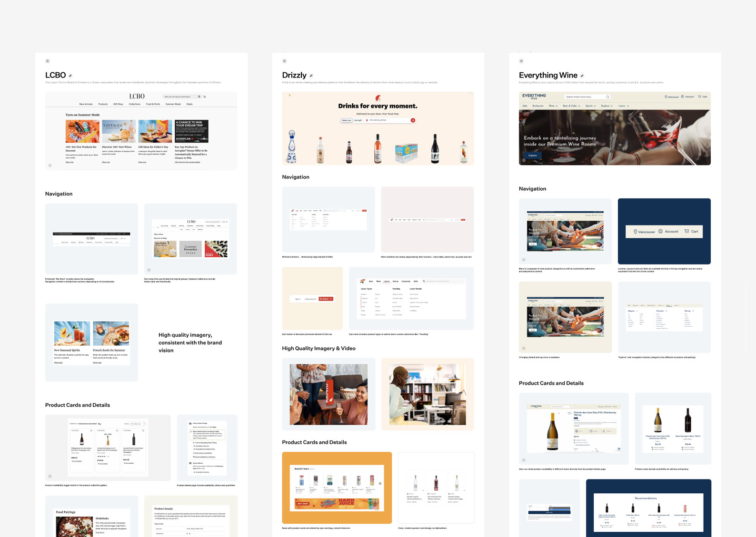Open the menu icon above the LCBO title
Viewport: 756px width, 537px height.
47,61
